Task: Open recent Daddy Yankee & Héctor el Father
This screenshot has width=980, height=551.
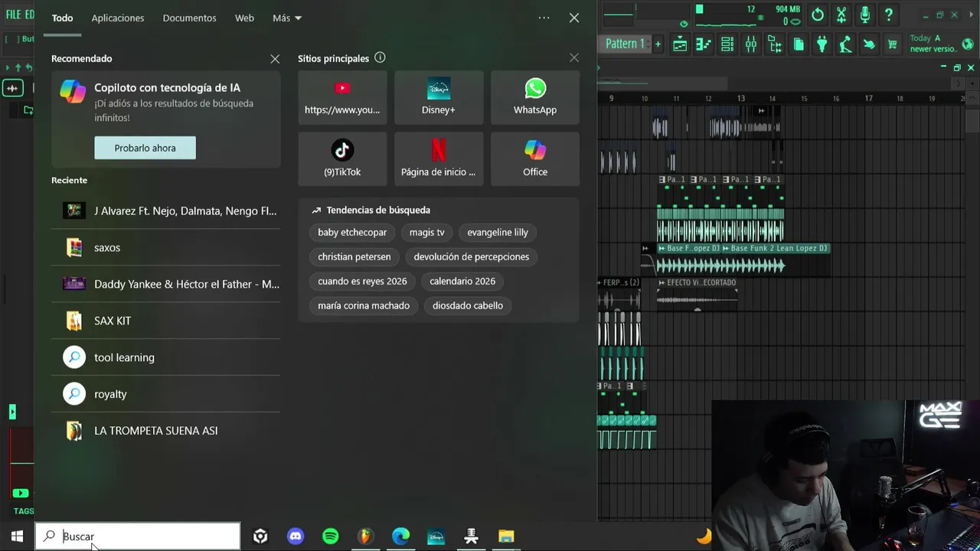Action: click(165, 284)
